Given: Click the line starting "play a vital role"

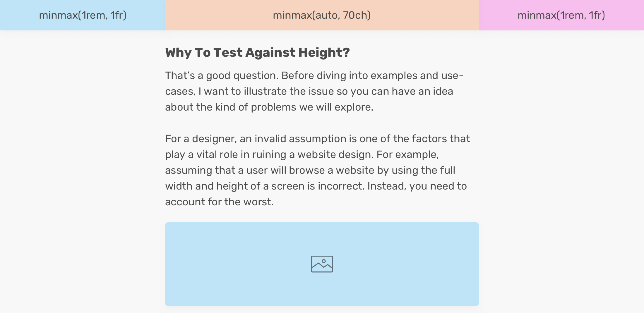Looking at the screenshot, I should [x=302, y=154].
